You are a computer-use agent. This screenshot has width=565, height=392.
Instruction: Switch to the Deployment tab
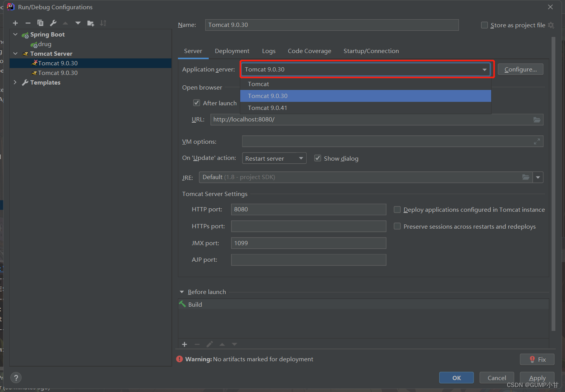(x=232, y=51)
